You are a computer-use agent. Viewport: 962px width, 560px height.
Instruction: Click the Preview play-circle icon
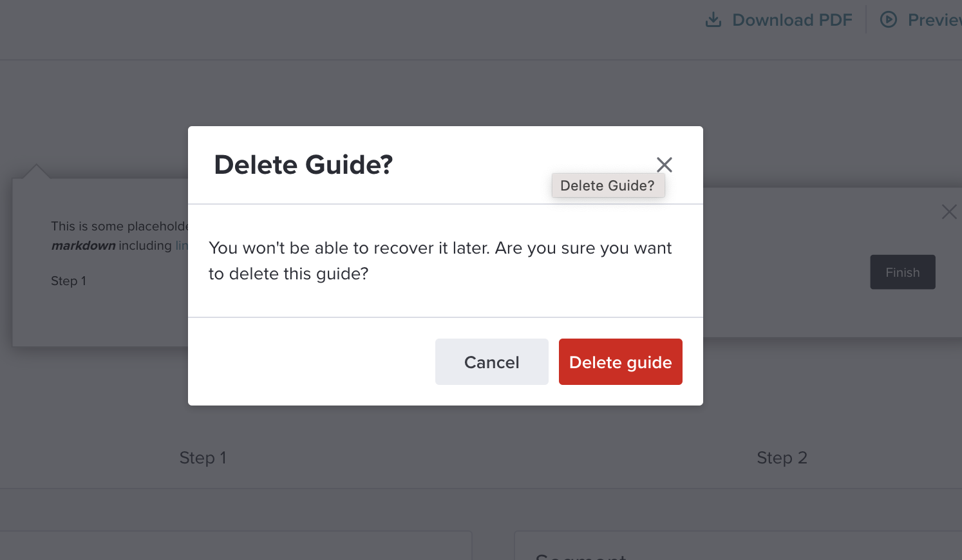click(889, 20)
